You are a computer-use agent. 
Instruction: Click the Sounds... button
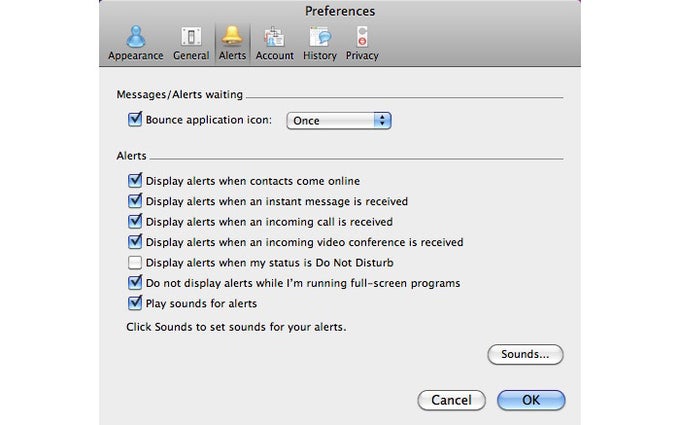[x=525, y=354]
